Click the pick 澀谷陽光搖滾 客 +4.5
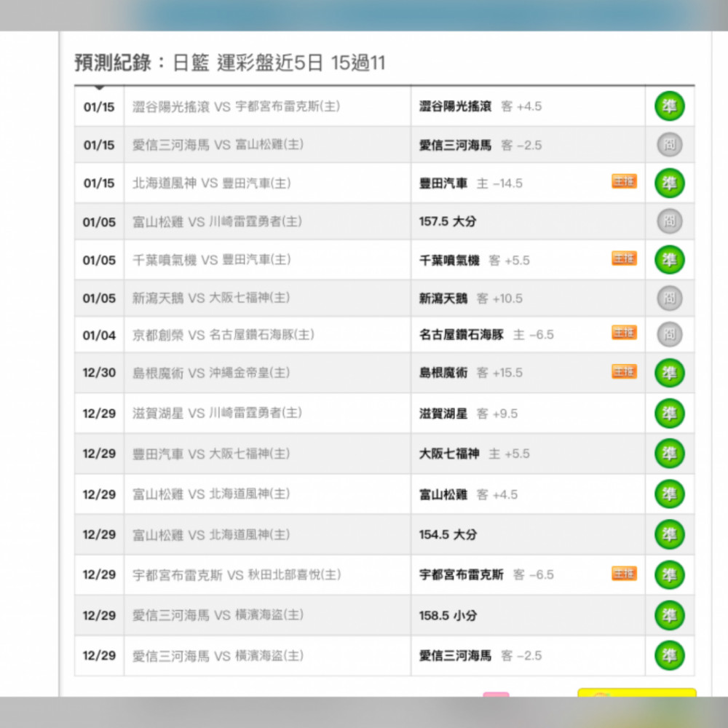This screenshot has height=728, width=728. click(x=480, y=106)
